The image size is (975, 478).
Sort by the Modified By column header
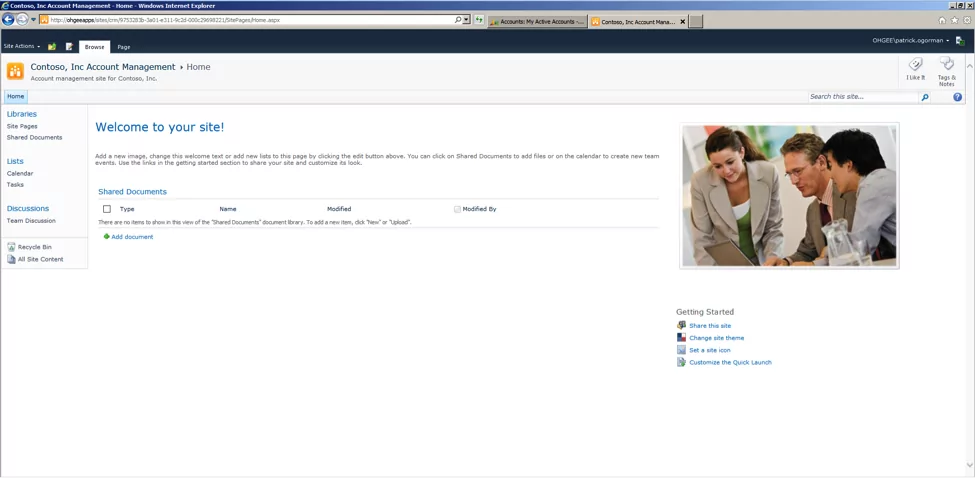pyautogui.click(x=479, y=209)
